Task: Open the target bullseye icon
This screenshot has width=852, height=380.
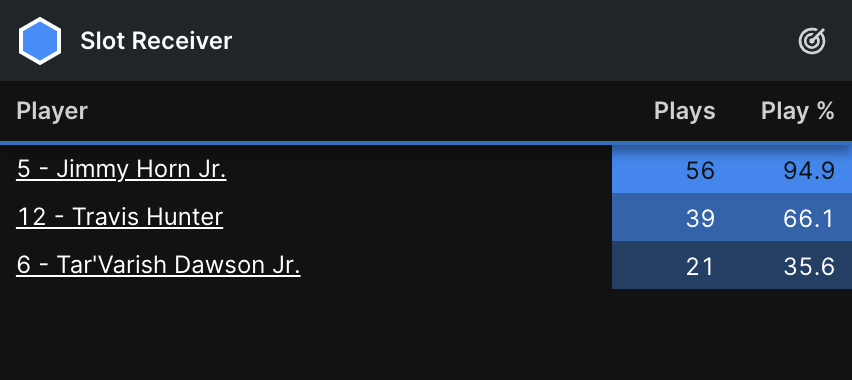Action: coord(812,41)
